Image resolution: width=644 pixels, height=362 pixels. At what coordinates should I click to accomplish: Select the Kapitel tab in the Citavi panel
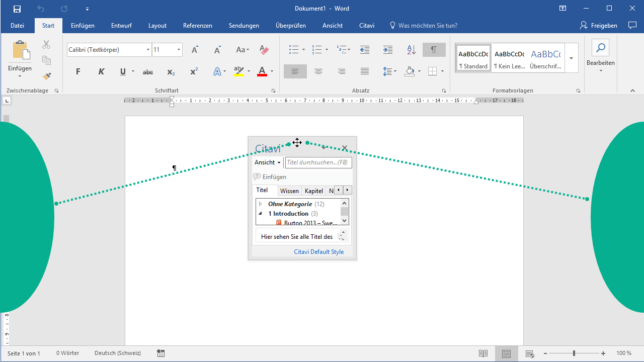[x=314, y=191]
